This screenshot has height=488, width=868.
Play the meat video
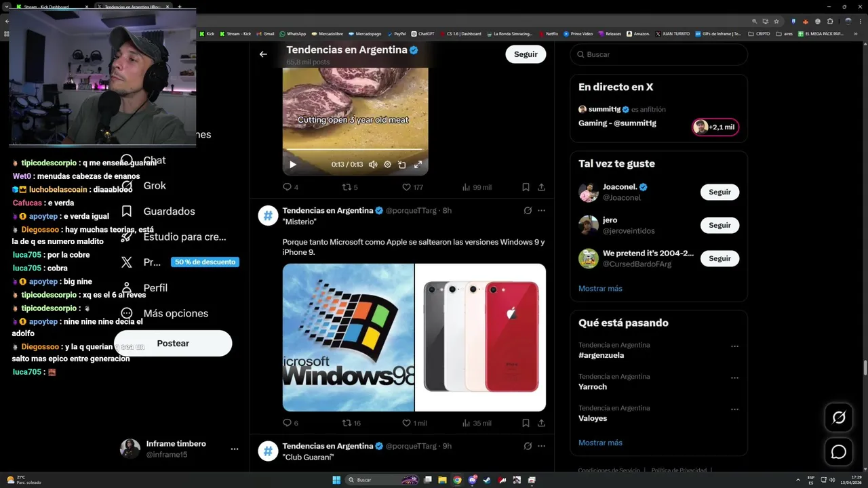293,165
